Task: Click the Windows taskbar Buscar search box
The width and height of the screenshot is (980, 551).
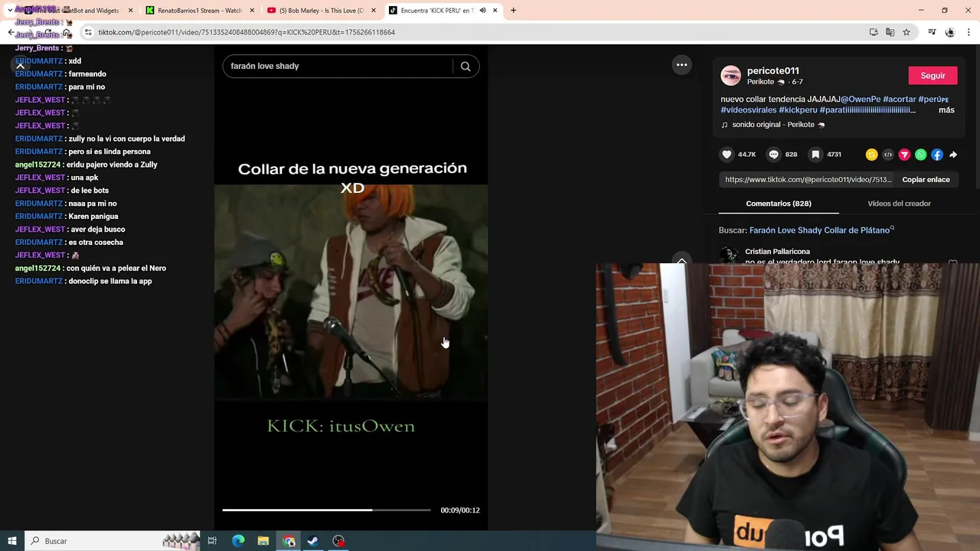Action: [x=113, y=541]
